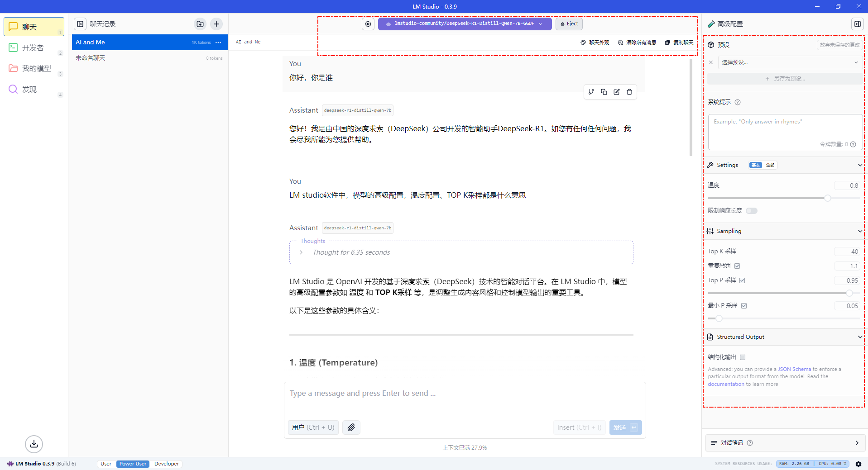The image size is (868, 470).
Task: Edit the selected message
Action: click(x=617, y=92)
